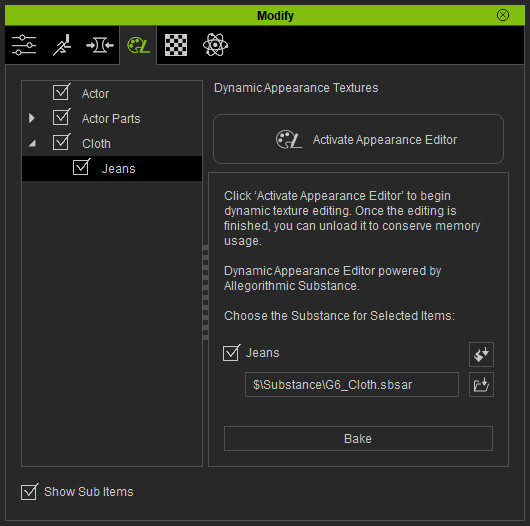This screenshot has height=526, width=530.
Task: Open the atom Physics tab
Action: pos(215,45)
